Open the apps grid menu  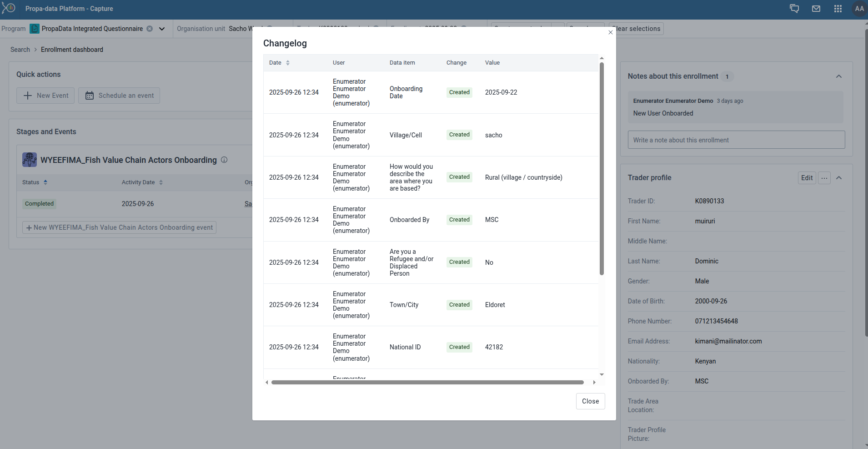838,9
